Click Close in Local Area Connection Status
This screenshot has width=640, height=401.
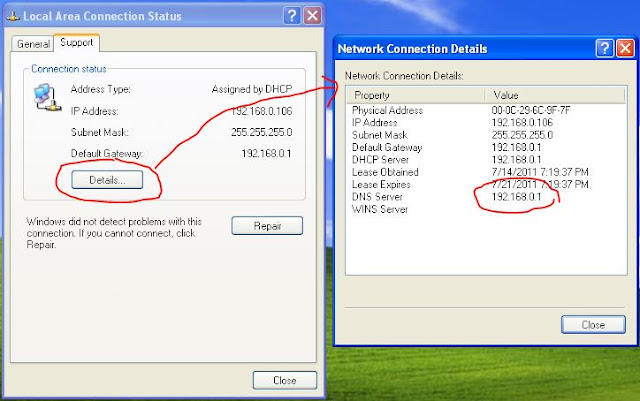(284, 380)
